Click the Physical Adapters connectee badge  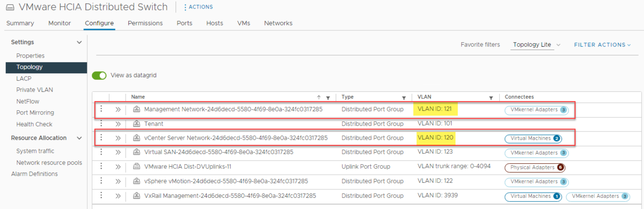[535, 168]
